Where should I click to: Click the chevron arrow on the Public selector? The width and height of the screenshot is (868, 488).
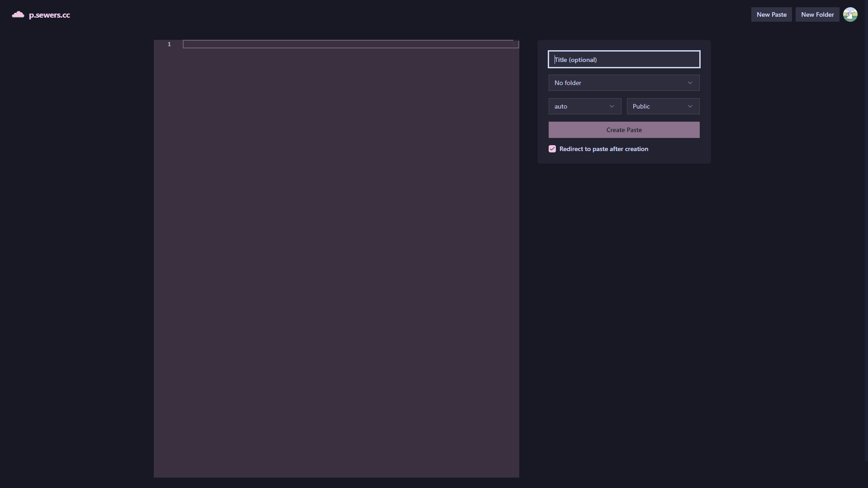coord(690,106)
